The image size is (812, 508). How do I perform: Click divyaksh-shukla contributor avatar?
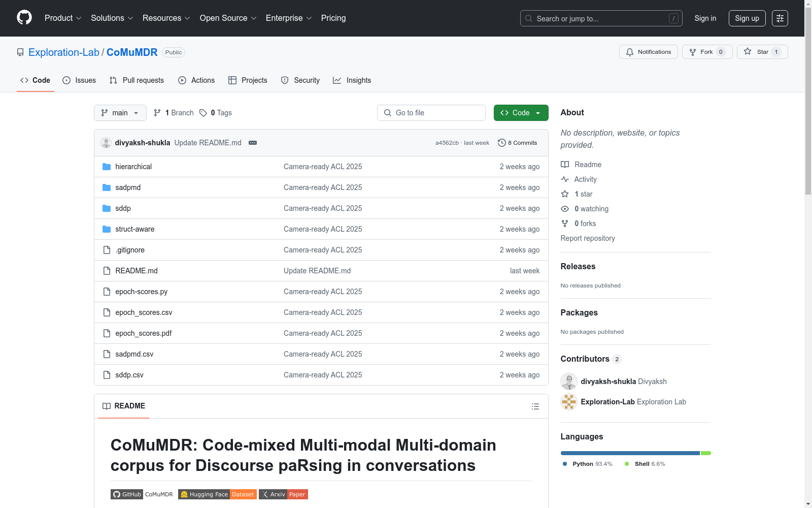coord(569,382)
